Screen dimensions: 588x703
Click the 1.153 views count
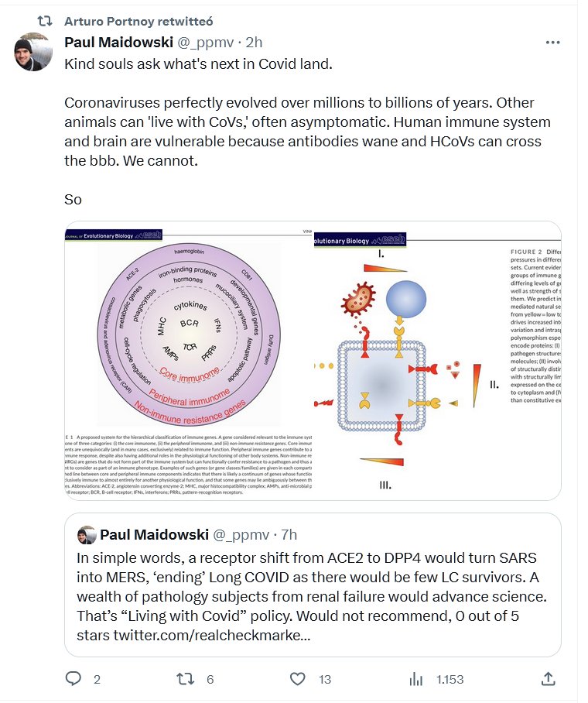point(450,679)
